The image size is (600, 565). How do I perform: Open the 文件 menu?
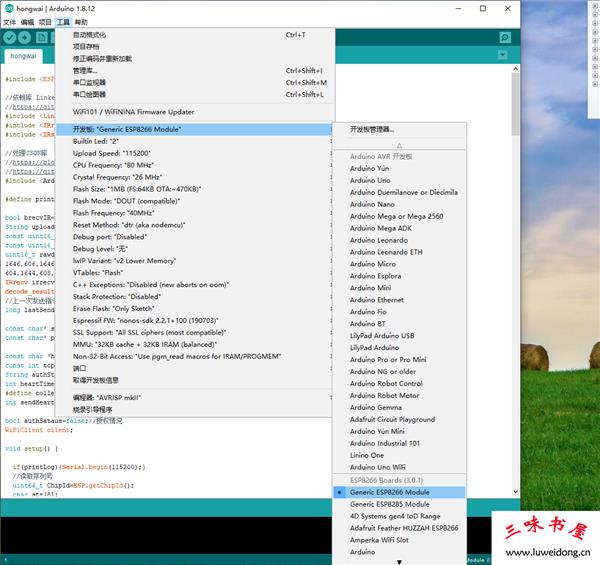(x=9, y=21)
